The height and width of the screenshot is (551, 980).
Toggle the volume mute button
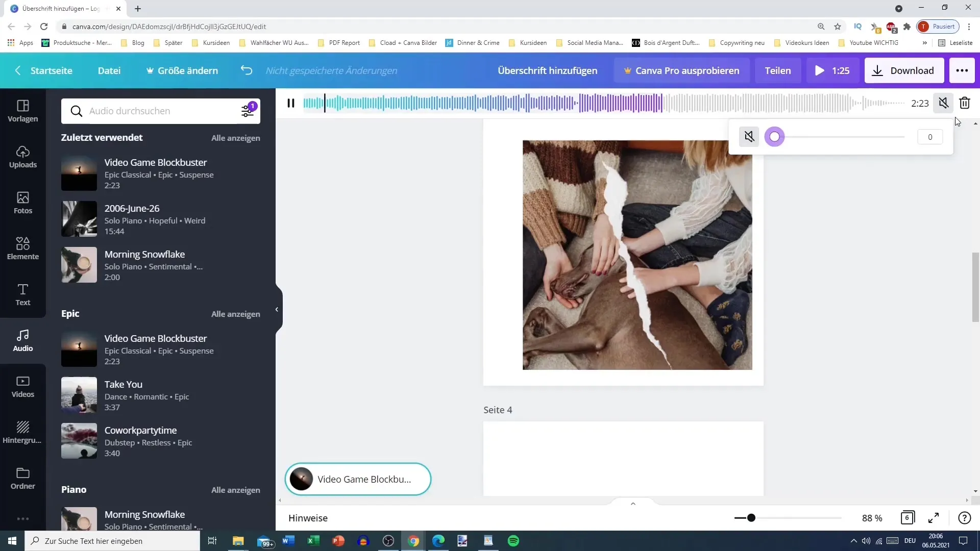(x=749, y=137)
